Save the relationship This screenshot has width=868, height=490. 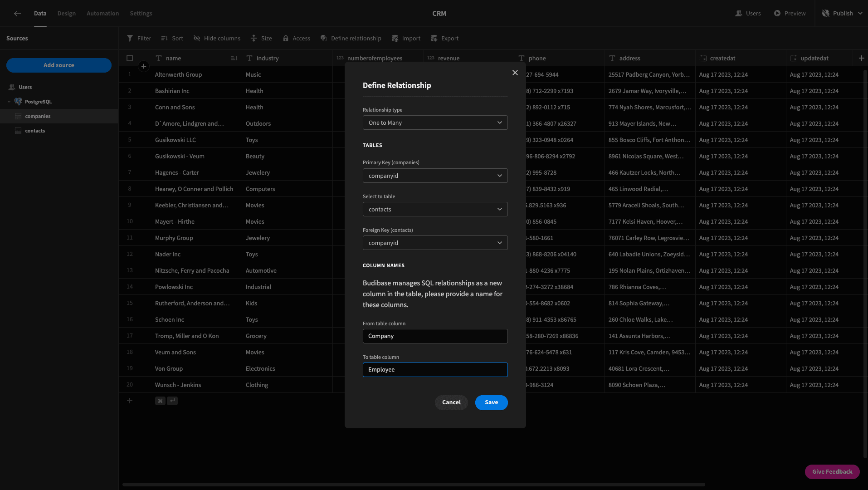[491, 402]
